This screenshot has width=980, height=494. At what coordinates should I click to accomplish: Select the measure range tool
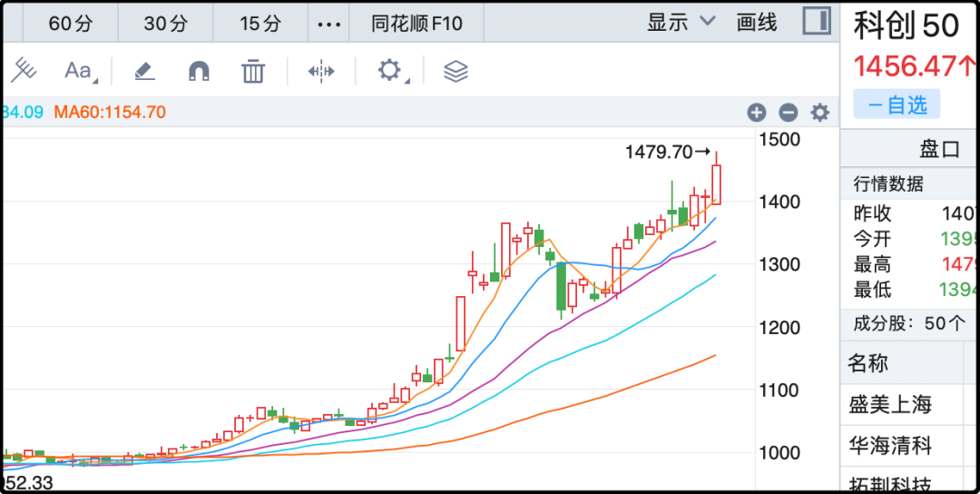tap(321, 71)
